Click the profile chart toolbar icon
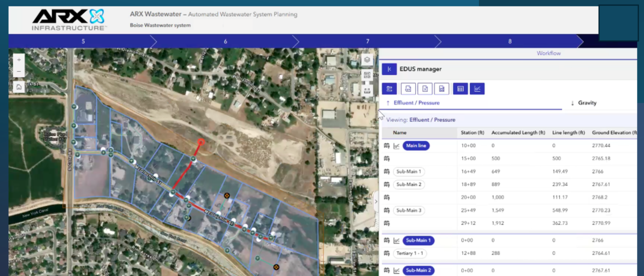The height and width of the screenshot is (276, 644). coord(477,89)
